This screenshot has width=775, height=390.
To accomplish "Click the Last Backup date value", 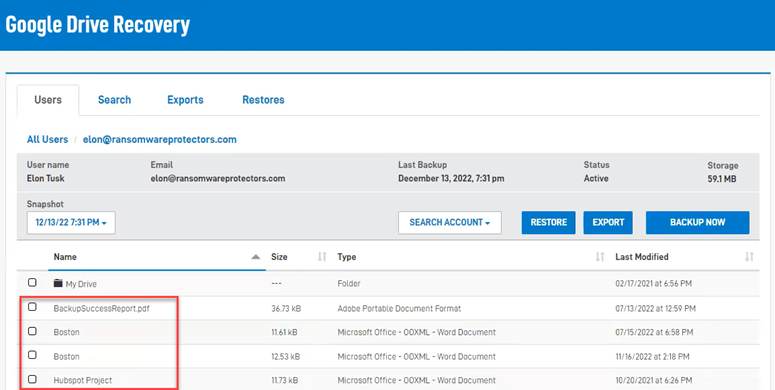I will pos(451,178).
